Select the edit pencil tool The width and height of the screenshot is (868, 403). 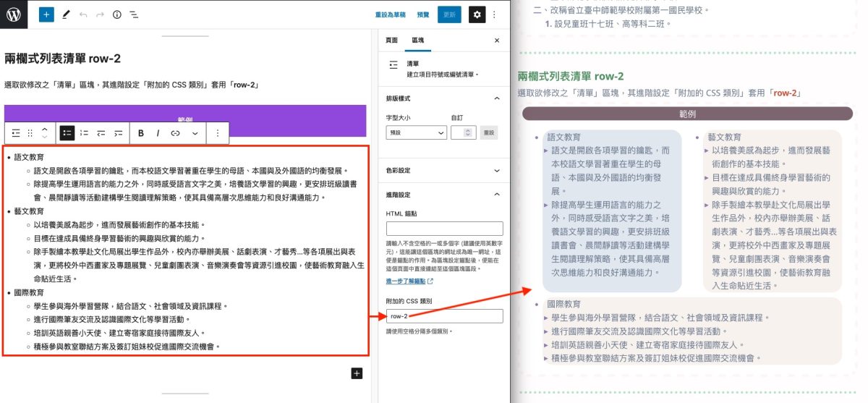pyautogui.click(x=66, y=14)
